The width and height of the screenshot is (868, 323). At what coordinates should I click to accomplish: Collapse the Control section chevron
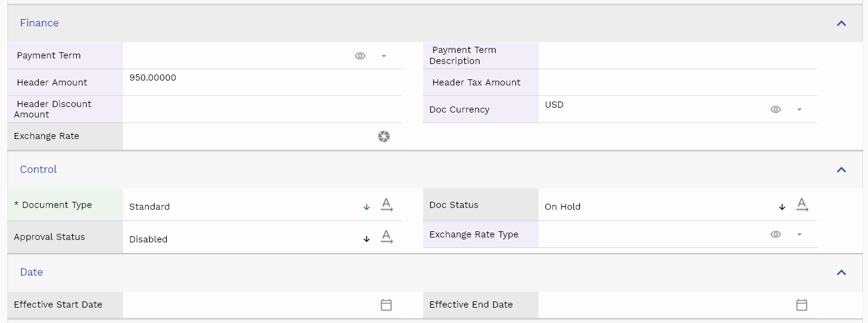tap(842, 170)
